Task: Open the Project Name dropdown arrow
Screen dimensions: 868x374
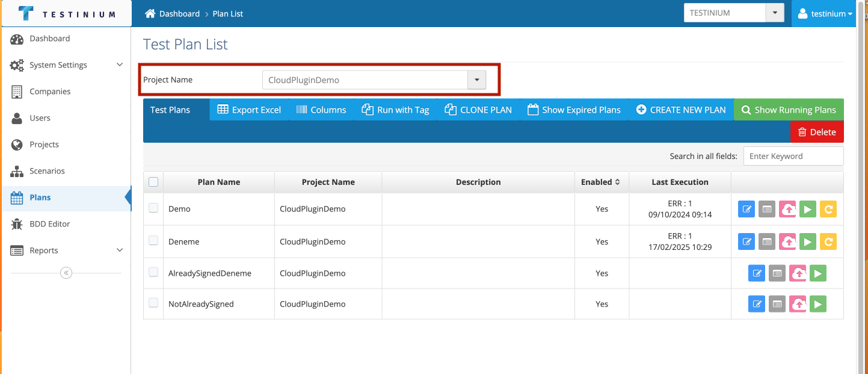Action: tap(476, 79)
